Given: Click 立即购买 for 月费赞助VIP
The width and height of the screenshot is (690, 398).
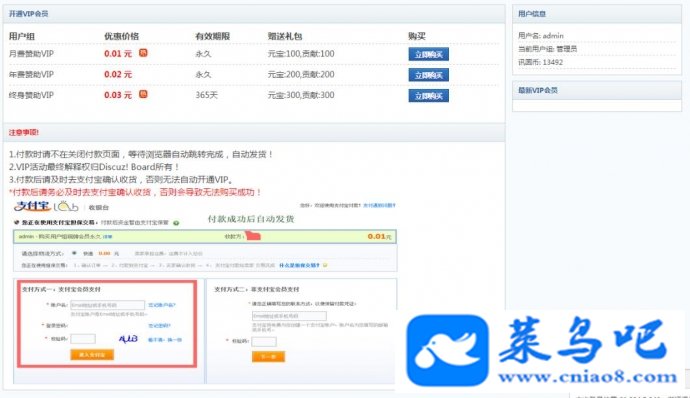Looking at the screenshot, I should click(429, 55).
